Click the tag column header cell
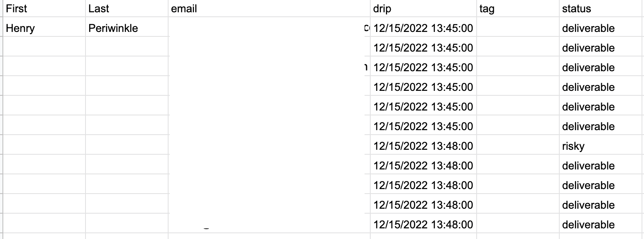Screen dimensions: 644x239 tap(518, 9)
